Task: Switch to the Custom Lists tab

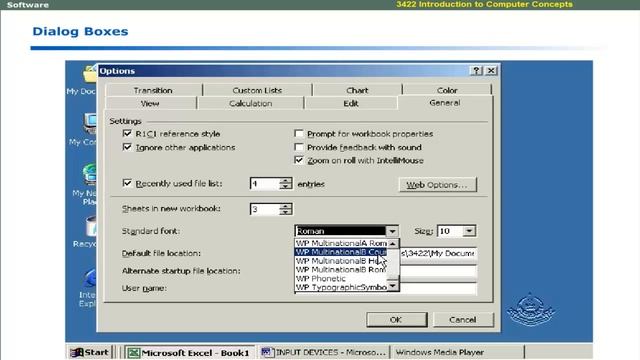Action: click(x=257, y=90)
